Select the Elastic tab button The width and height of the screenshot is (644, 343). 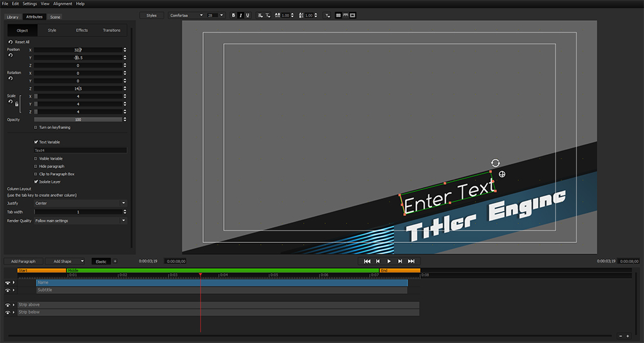(x=101, y=261)
